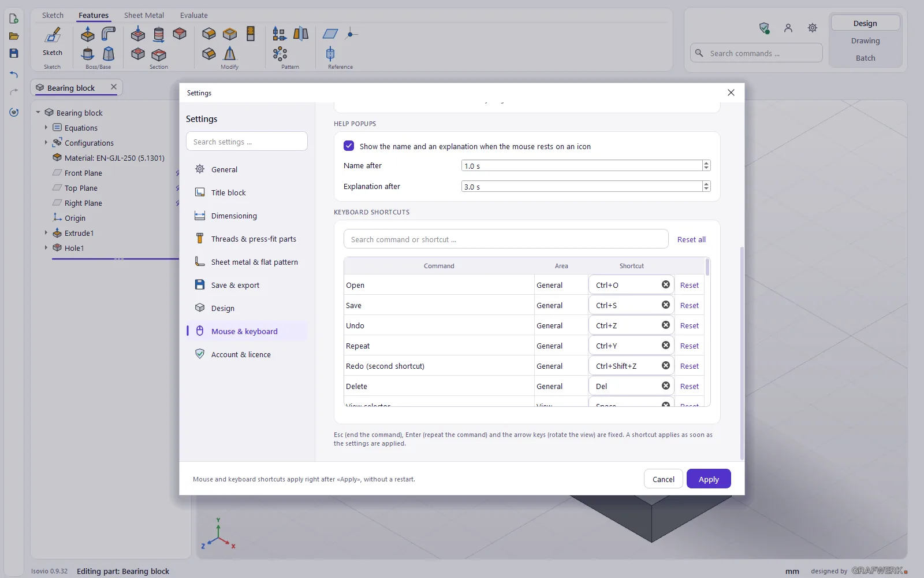Click the Reference plane icon
Viewport: 924px width, 578px height.
tap(330, 34)
